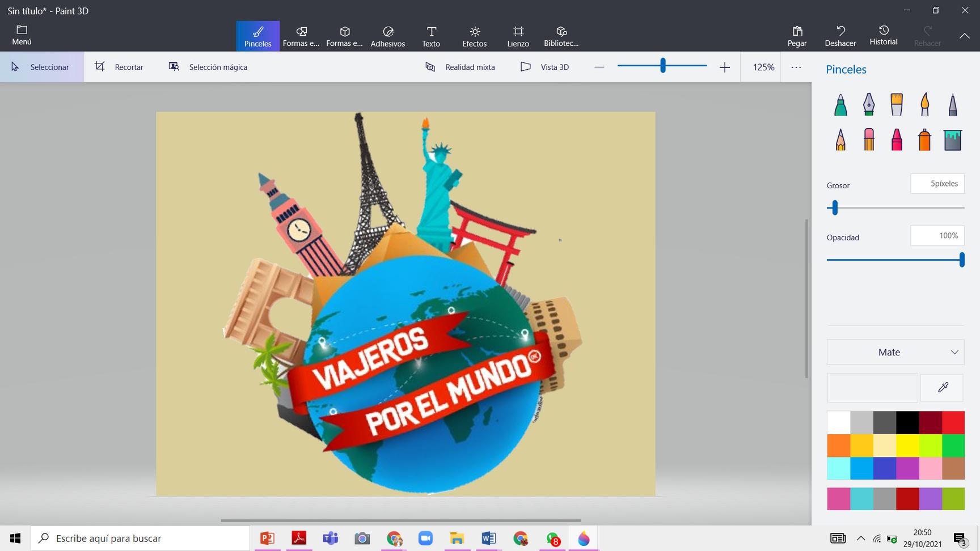Choose the orange color swatch
This screenshot has width=980, height=551.
[838, 446]
